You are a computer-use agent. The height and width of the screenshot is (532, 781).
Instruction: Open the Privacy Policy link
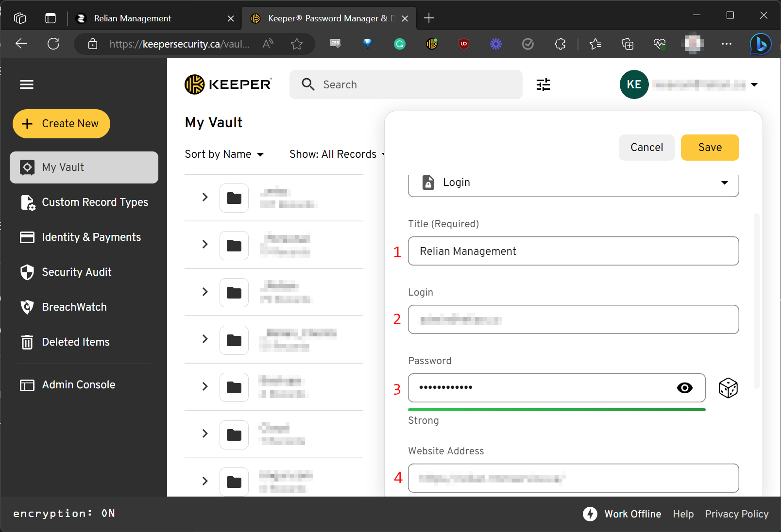736,514
